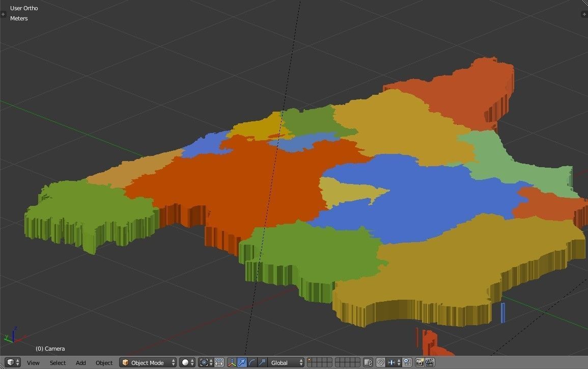Open the View menu
The height and width of the screenshot is (369, 588).
(33, 363)
